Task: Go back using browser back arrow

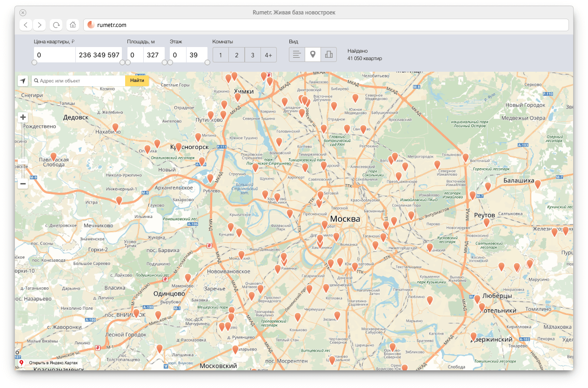Action: pyautogui.click(x=26, y=25)
